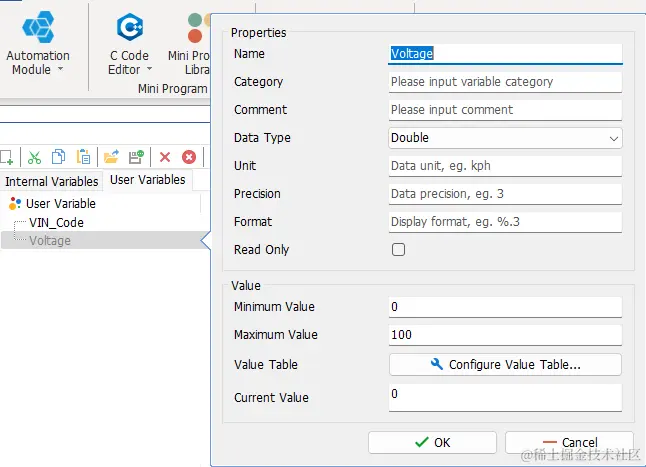
Task: Switch to the Internal Variables tab
Action: (x=51, y=181)
